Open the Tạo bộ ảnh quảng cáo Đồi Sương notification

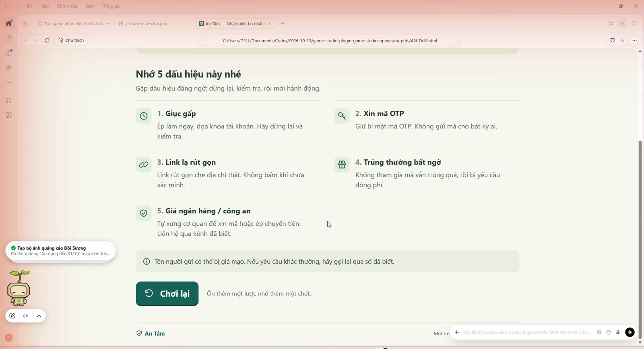click(x=60, y=251)
